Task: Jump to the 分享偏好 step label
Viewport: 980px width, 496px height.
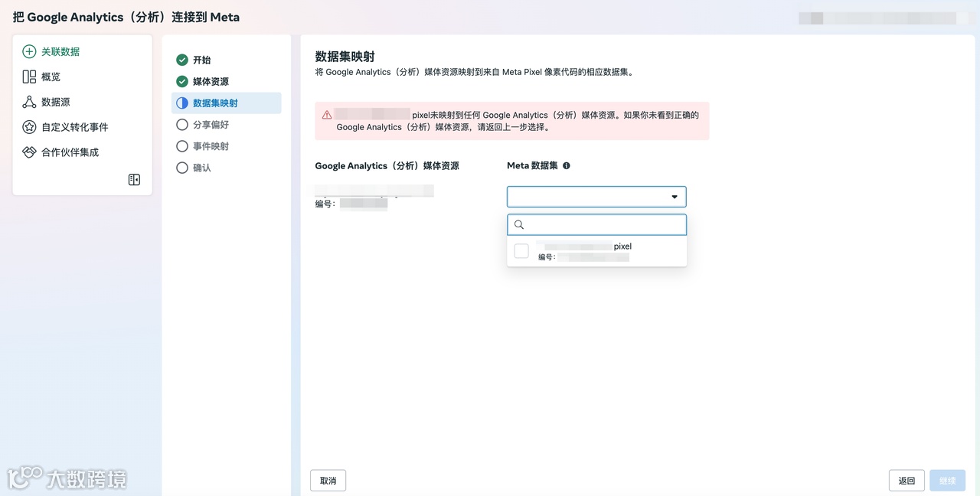Action: [x=211, y=124]
